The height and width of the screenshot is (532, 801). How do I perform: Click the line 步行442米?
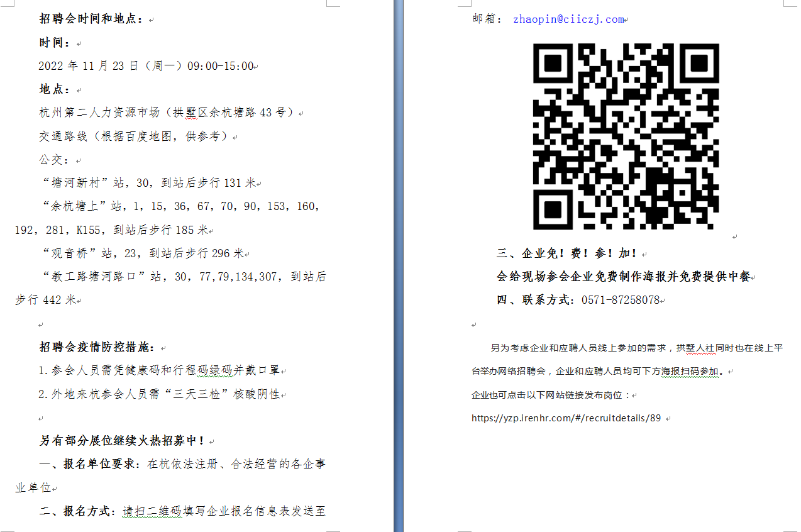coord(45,300)
